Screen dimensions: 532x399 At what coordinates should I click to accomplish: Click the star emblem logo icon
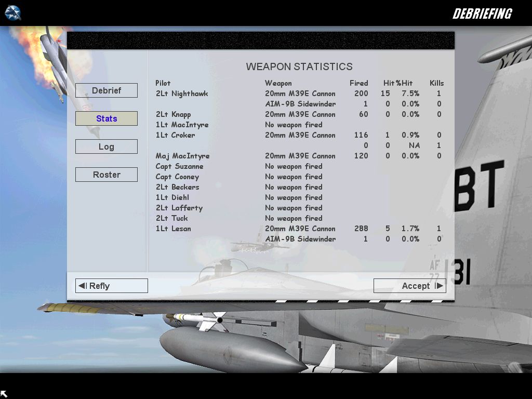pyautogui.click(x=13, y=13)
